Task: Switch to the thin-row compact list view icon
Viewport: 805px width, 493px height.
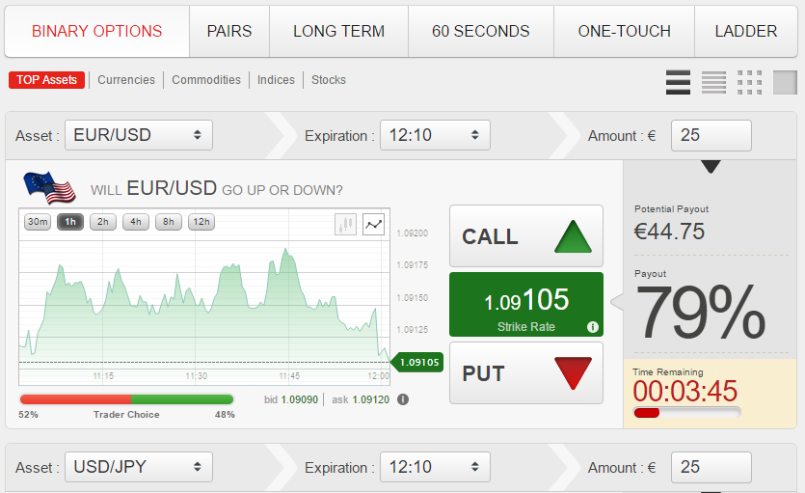Action: pos(714,82)
